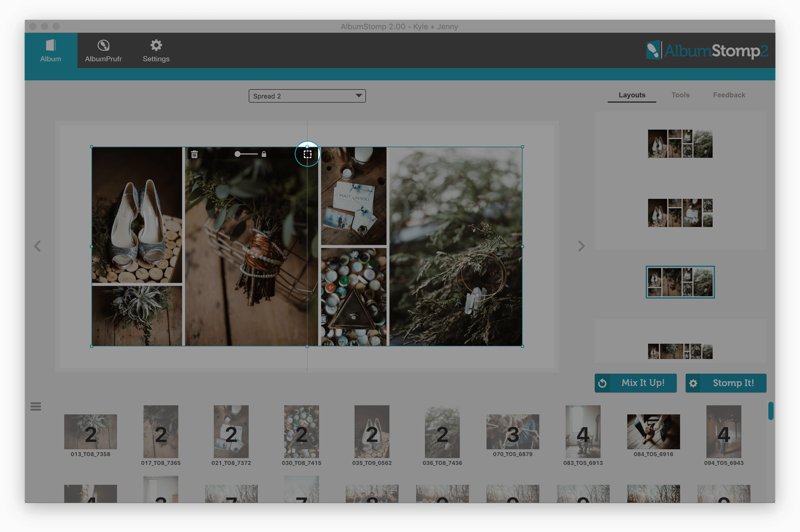Image resolution: width=800 pixels, height=532 pixels.
Task: Open the Spread 2 dropdown
Action: click(307, 96)
